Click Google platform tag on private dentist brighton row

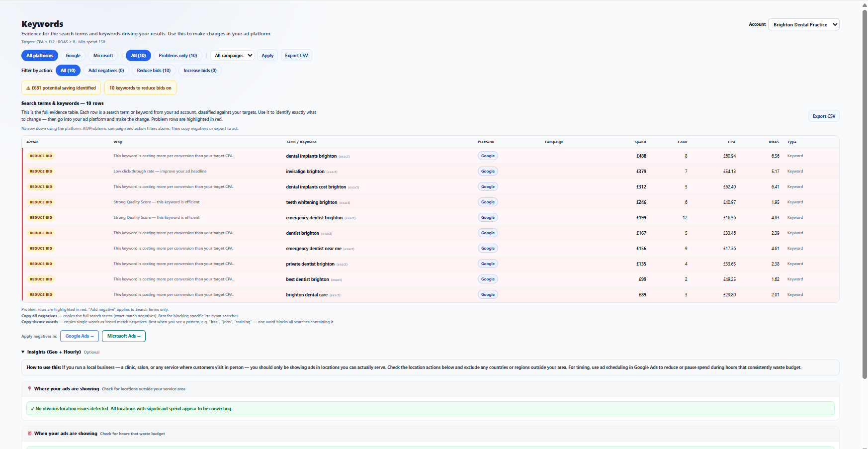[x=488, y=264]
